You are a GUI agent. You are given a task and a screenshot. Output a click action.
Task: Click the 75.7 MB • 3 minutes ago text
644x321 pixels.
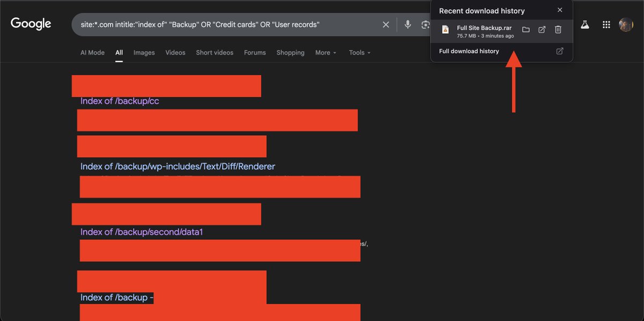click(x=485, y=36)
